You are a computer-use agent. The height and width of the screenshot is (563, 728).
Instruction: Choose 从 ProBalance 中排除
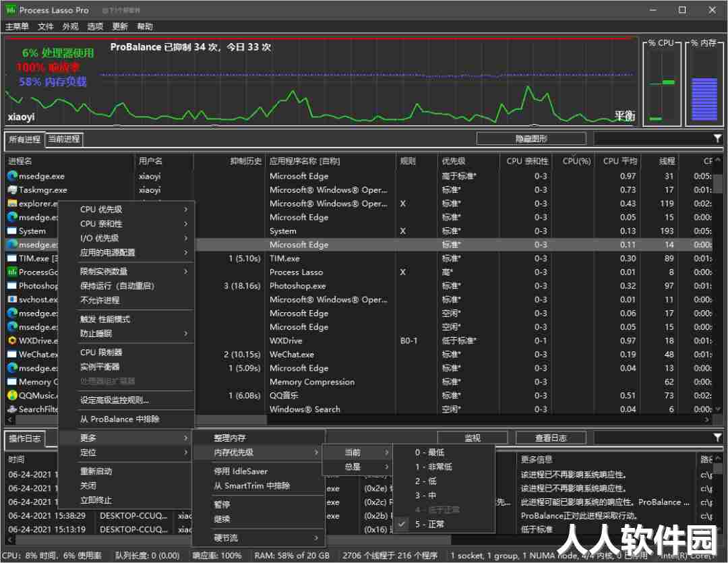(x=126, y=419)
